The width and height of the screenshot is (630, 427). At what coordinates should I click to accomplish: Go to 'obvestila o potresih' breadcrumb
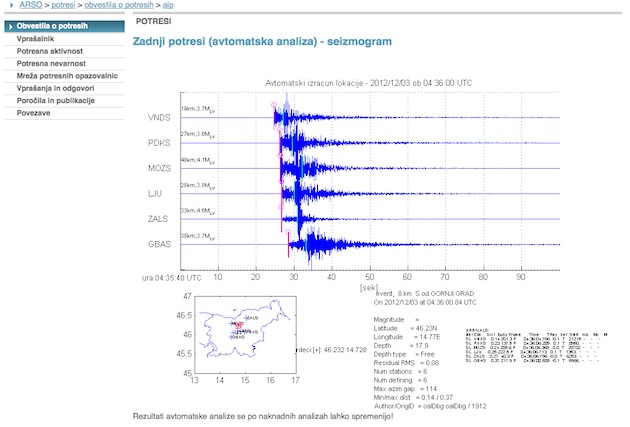point(126,6)
